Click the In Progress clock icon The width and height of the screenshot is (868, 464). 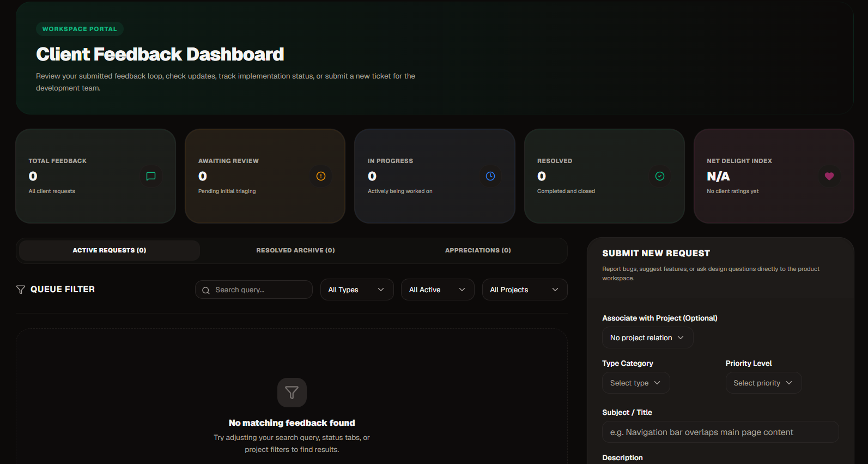490,176
